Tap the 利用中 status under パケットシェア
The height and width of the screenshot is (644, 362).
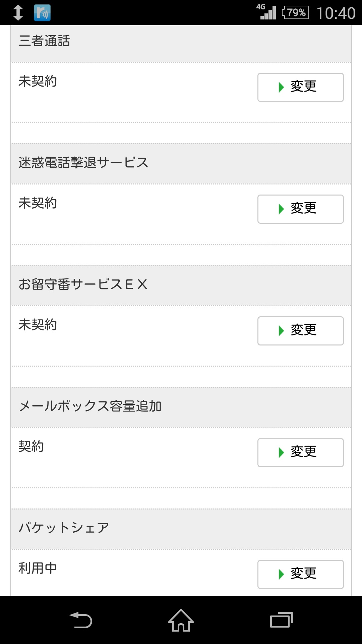coord(38,568)
